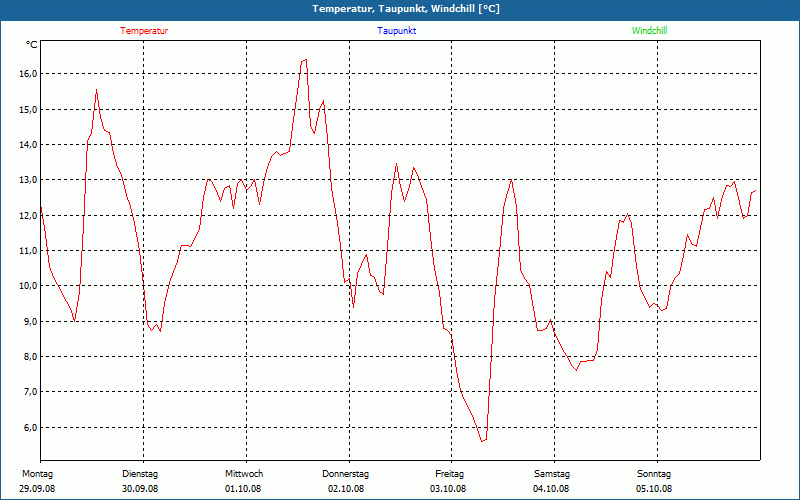Click the '°C' unit label on the axis
Image resolution: width=800 pixels, height=500 pixels.
pos(32,45)
